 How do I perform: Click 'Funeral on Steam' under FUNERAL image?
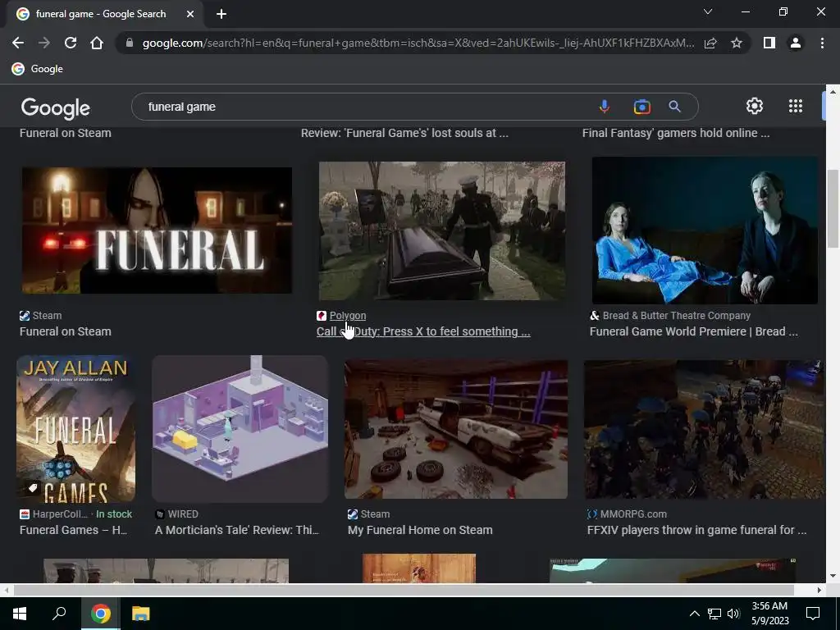(66, 331)
